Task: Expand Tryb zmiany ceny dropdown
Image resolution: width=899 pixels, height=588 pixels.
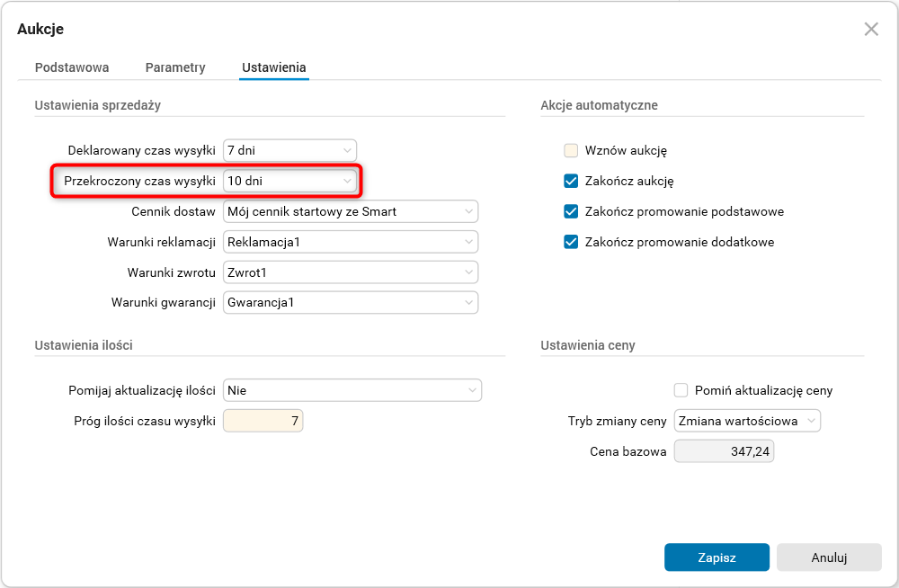Action: 748,421
